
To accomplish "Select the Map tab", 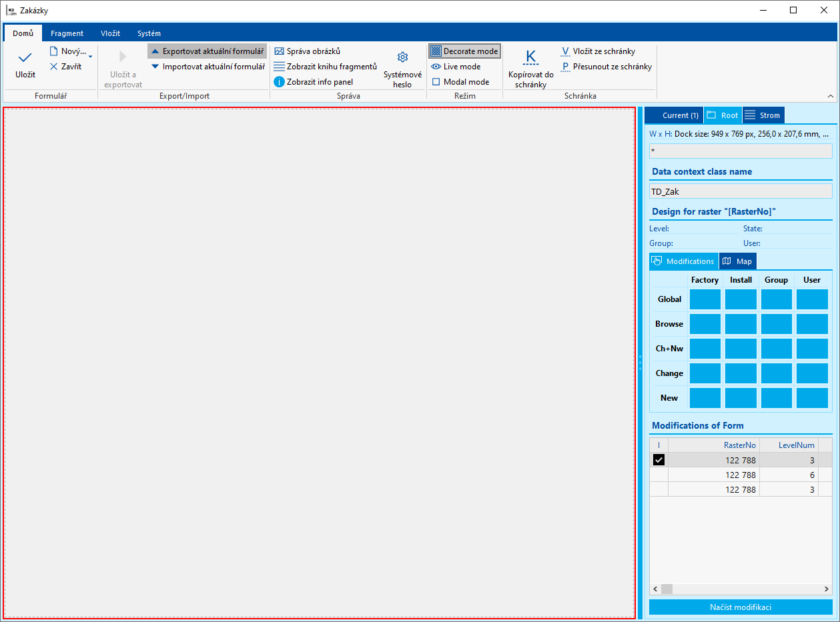I will (x=737, y=261).
